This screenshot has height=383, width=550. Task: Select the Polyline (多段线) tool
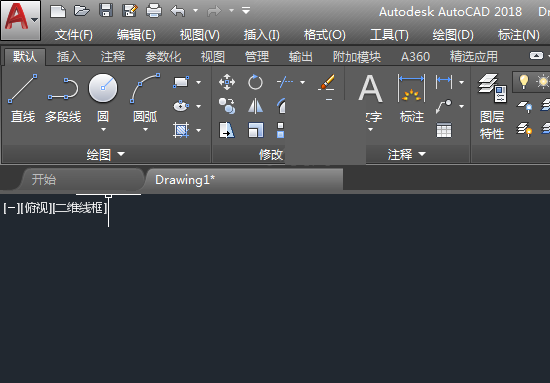[63, 98]
